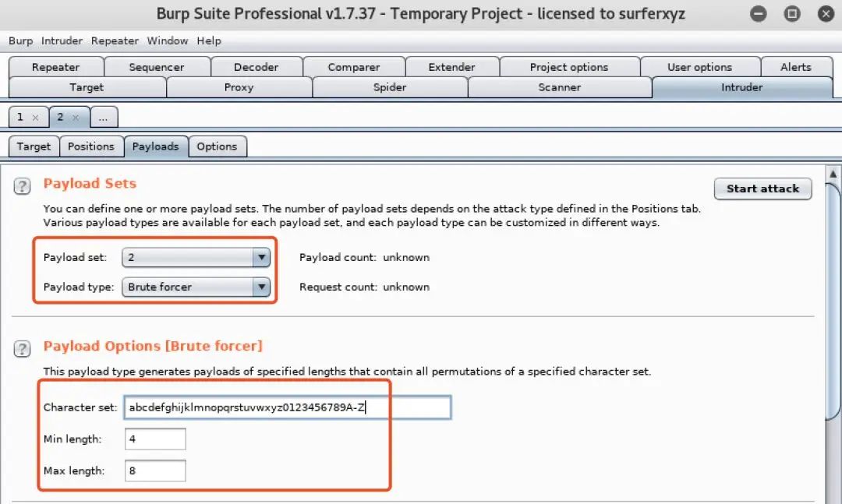Switch to the Spider tab
The image size is (842, 504).
point(390,87)
